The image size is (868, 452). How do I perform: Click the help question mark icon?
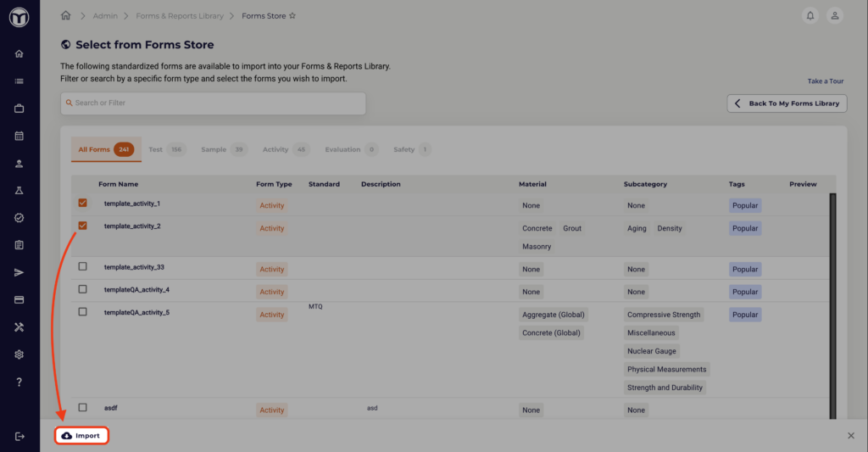[x=19, y=382]
